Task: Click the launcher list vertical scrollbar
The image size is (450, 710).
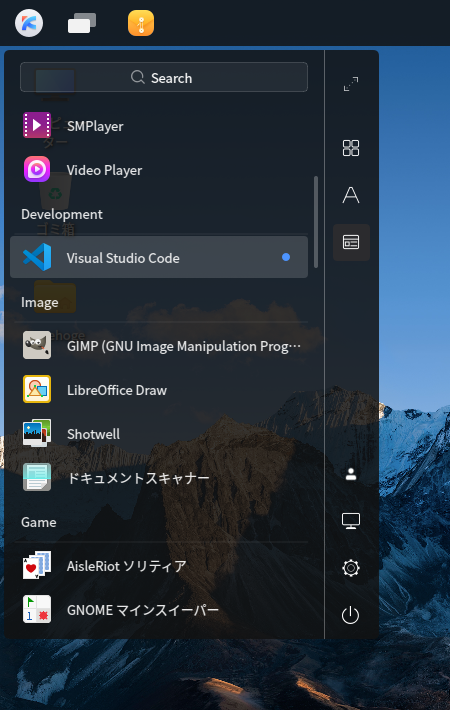Action: point(316,222)
